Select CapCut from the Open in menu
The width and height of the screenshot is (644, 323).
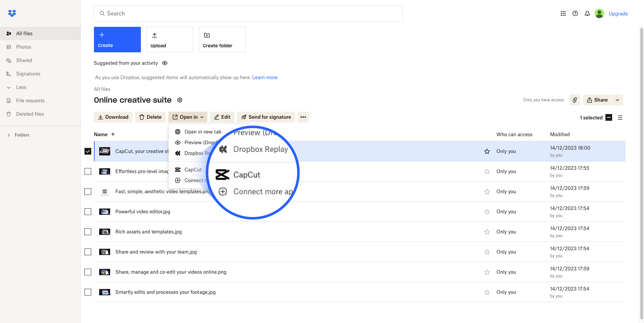click(193, 170)
